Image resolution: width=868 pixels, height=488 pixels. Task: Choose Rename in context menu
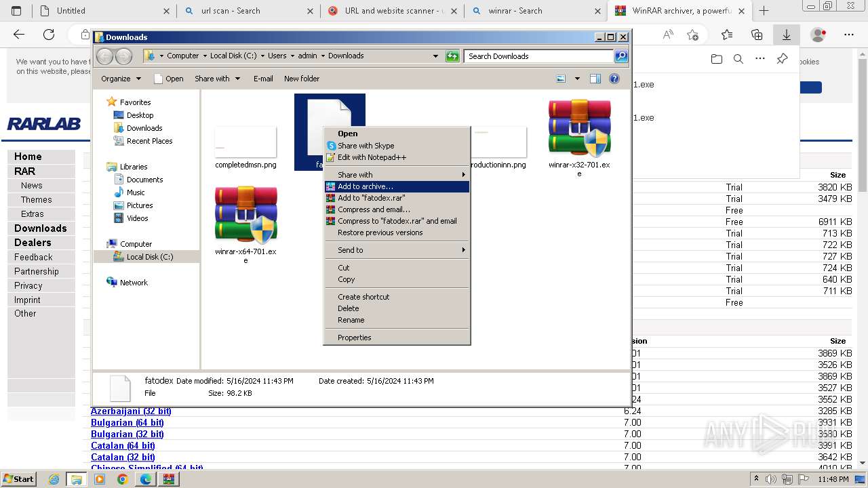397,320
